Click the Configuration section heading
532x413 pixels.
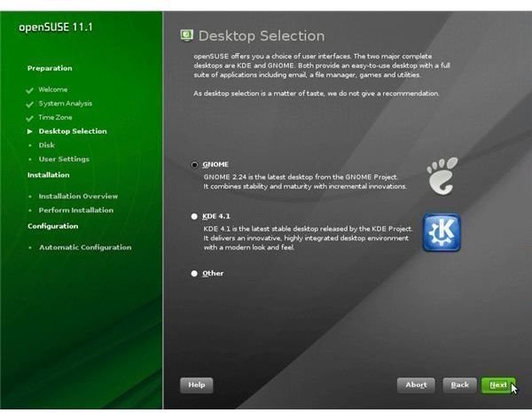coord(53,226)
